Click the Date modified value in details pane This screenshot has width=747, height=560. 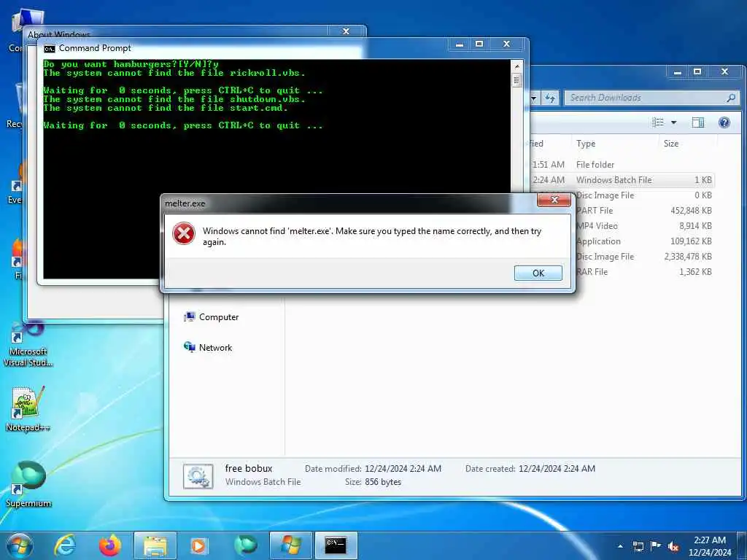click(403, 469)
